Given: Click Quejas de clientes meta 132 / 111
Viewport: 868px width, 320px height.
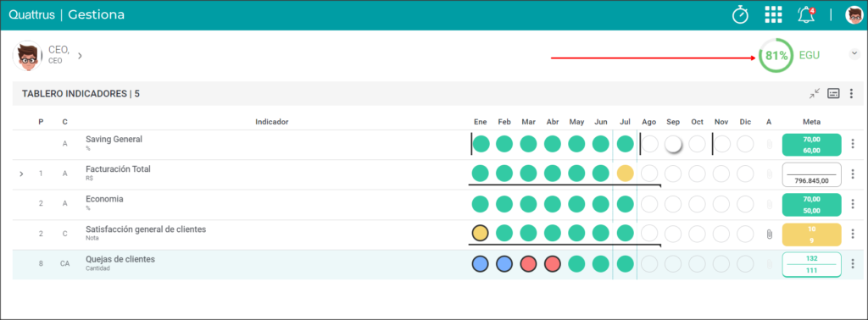Looking at the screenshot, I should click(x=811, y=264).
